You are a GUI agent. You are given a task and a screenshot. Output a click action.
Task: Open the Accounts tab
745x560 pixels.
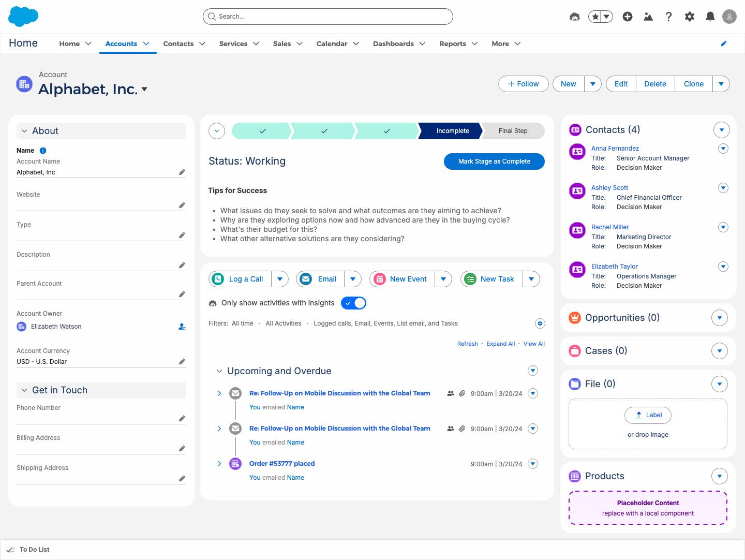121,44
